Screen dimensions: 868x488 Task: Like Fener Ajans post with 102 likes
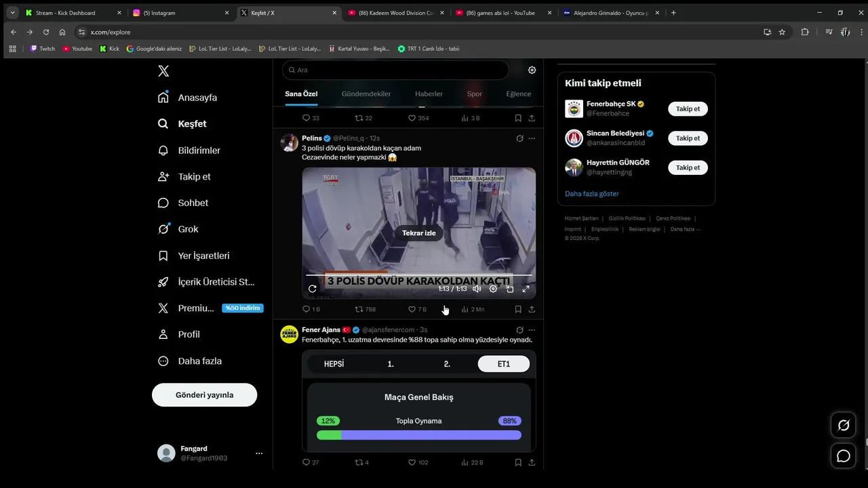tap(418, 462)
